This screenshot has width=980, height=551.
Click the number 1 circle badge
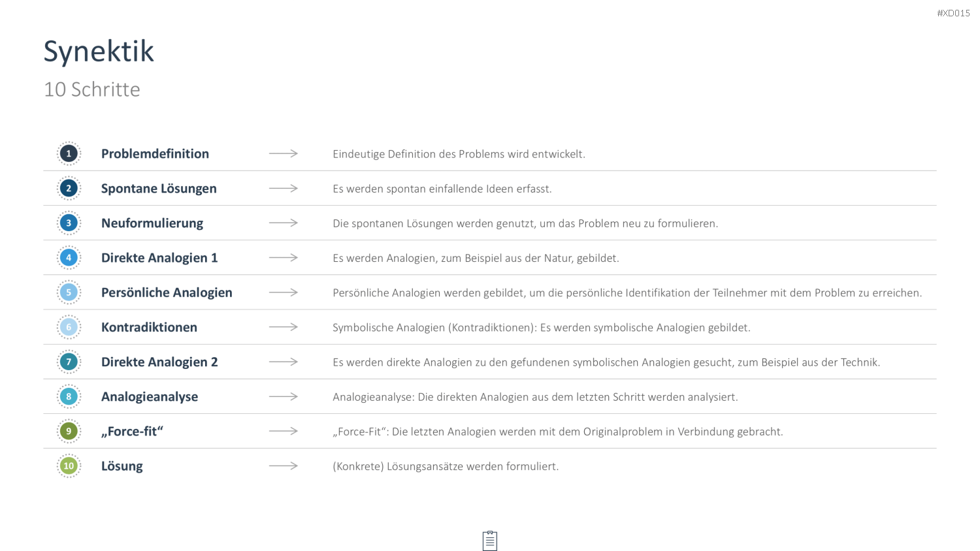pos(69,153)
